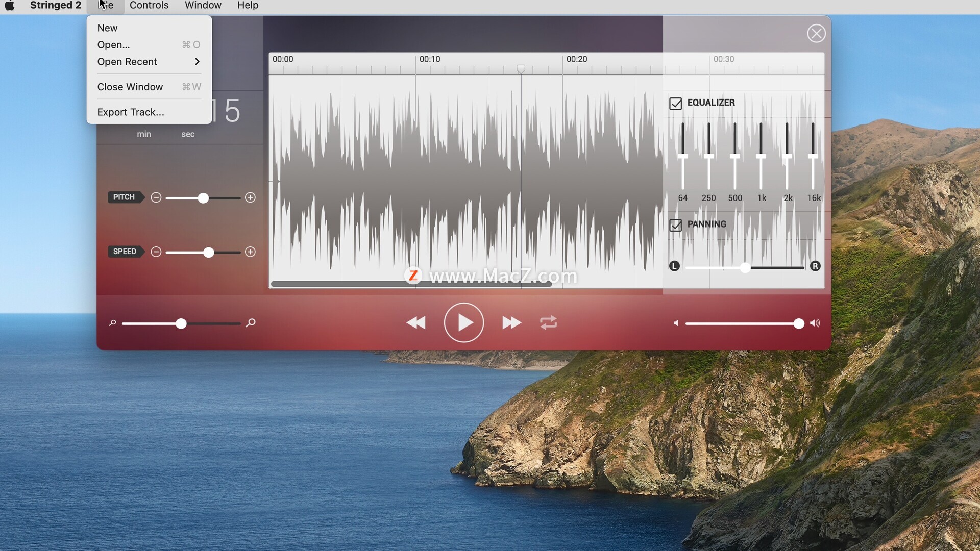Click the 00:20 mark on the ruler
The height and width of the screenshot is (551, 980).
(x=577, y=59)
